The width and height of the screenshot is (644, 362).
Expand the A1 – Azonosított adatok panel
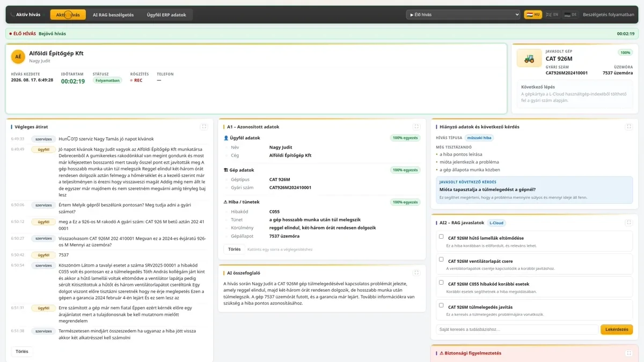416,127
